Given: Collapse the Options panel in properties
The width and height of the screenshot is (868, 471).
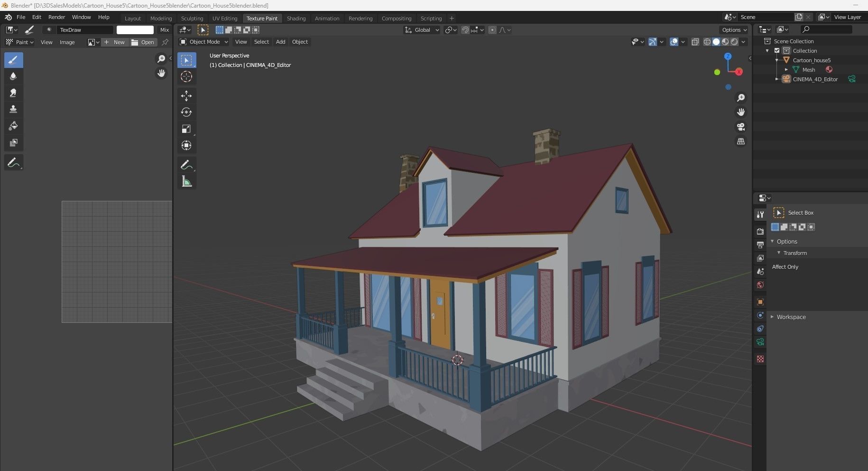Looking at the screenshot, I should [772, 242].
